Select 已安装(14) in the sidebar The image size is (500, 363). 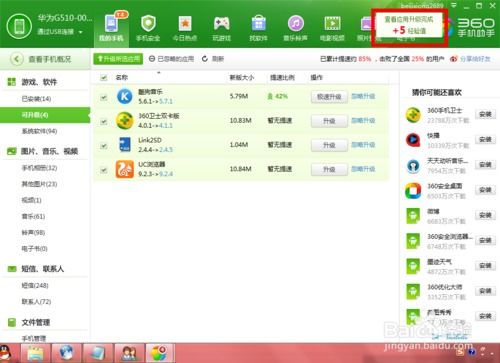coord(36,99)
